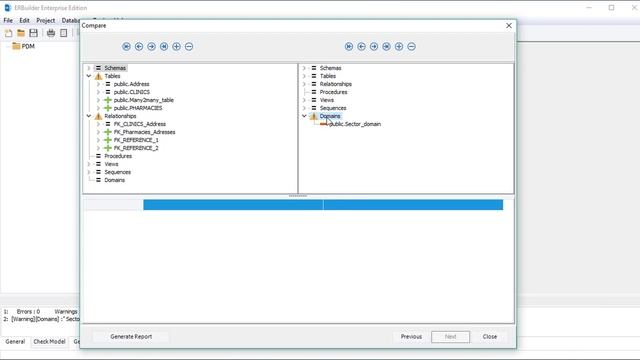The height and width of the screenshot is (360, 640).
Task: Collapse Domains node in right pane
Action: [x=304, y=116]
